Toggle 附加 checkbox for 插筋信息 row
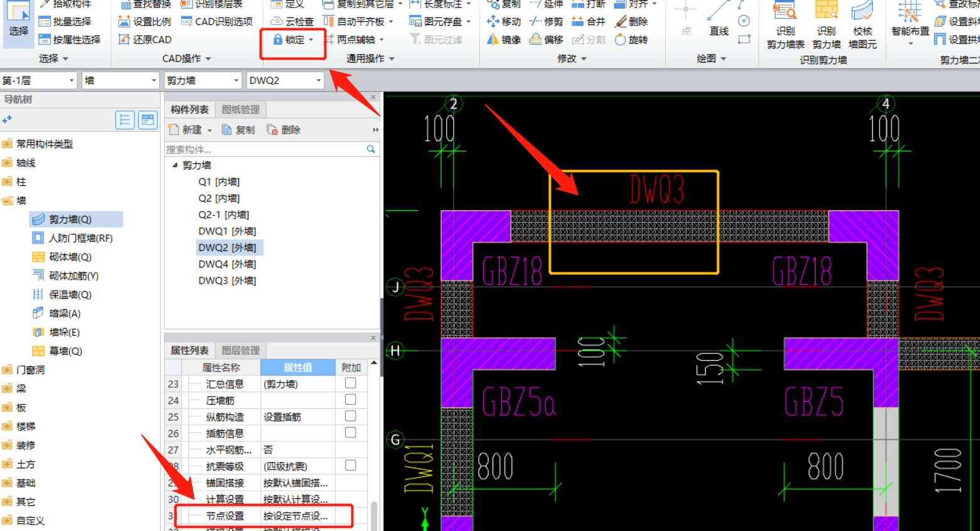This screenshot has height=531, width=980. point(351,432)
